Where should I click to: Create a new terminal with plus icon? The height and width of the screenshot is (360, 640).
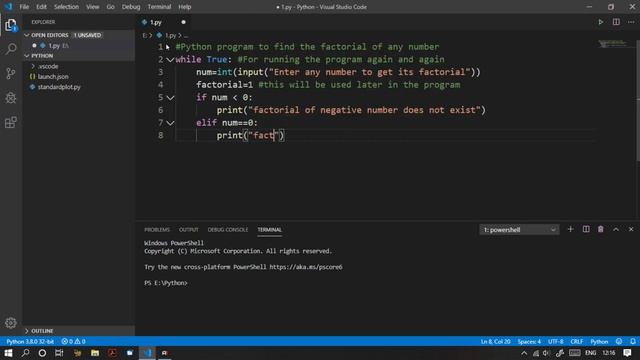click(x=570, y=229)
